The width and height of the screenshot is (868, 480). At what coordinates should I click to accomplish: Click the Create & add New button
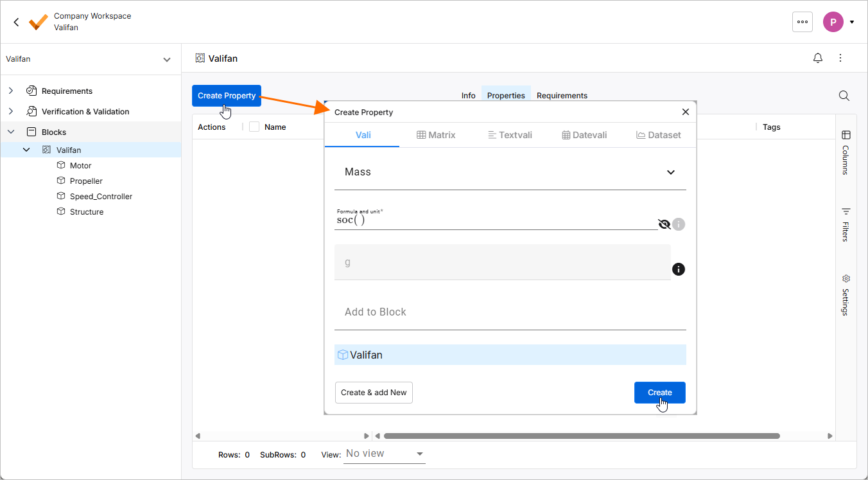pos(374,393)
